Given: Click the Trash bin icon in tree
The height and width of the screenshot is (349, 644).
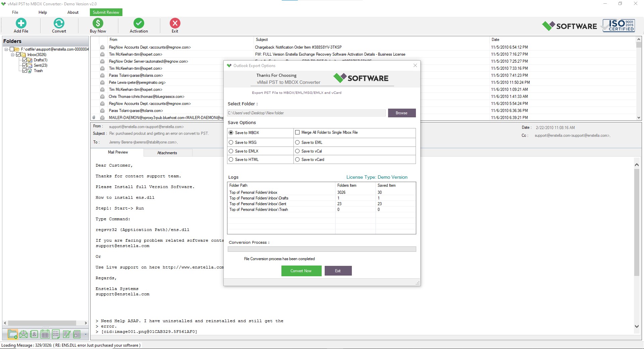Looking at the screenshot, I should pyautogui.click(x=30, y=71).
